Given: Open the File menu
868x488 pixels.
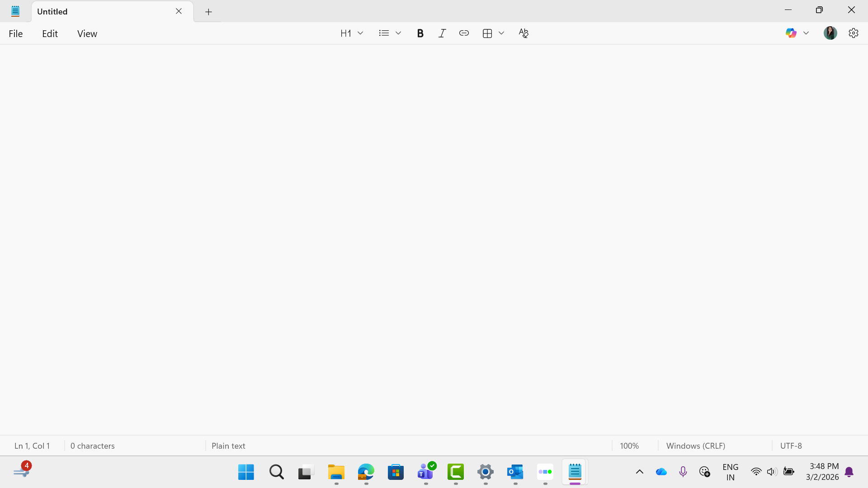Looking at the screenshot, I should point(16,33).
